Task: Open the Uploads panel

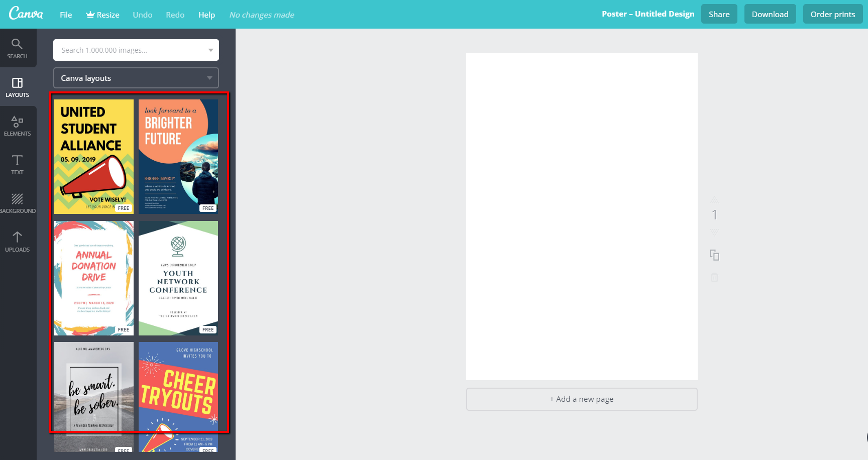Action: [18, 241]
